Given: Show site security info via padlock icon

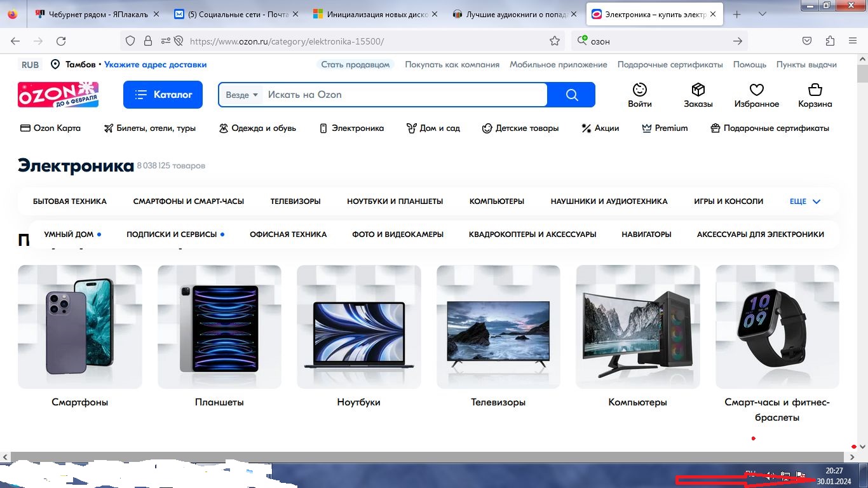Looking at the screenshot, I should coord(148,41).
